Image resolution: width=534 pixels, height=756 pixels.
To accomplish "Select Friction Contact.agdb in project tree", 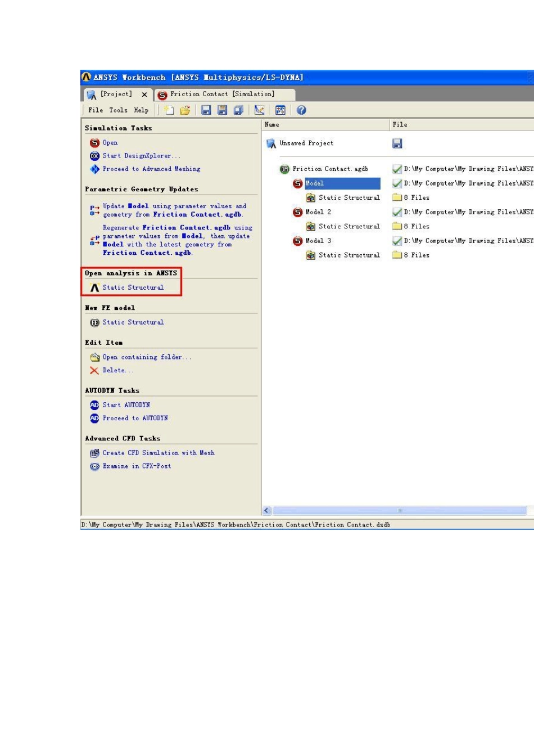I will [x=330, y=169].
